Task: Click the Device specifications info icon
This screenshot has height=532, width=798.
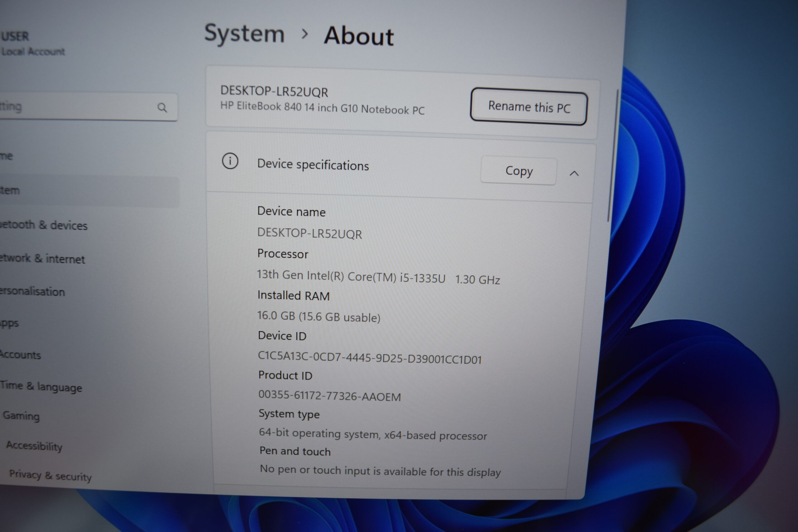Action: (230, 161)
